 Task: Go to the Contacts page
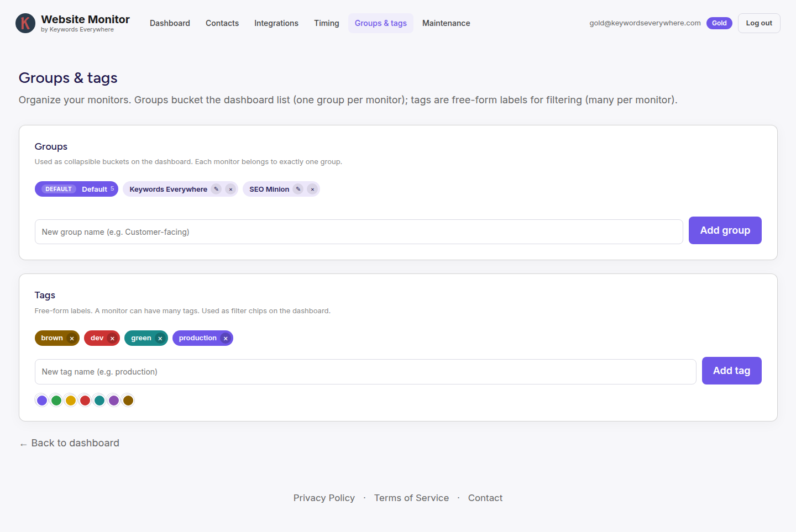(222, 23)
